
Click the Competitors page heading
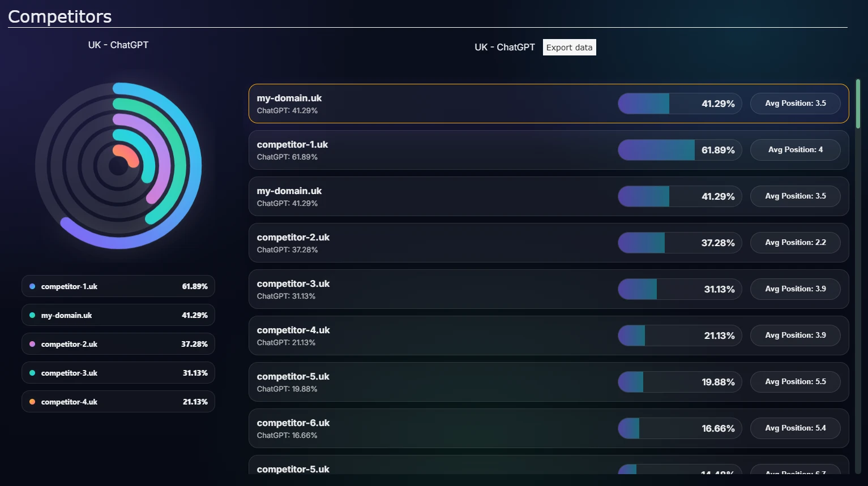tap(60, 16)
